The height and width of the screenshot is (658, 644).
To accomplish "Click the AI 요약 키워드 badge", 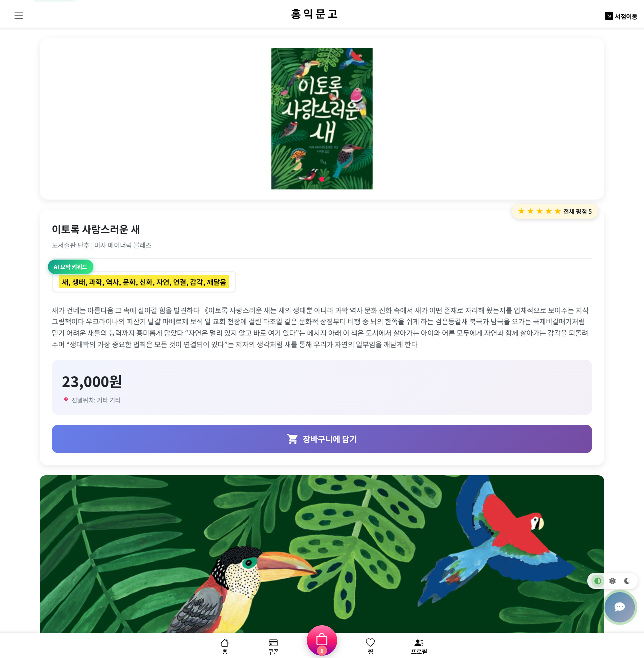I will coord(70,267).
